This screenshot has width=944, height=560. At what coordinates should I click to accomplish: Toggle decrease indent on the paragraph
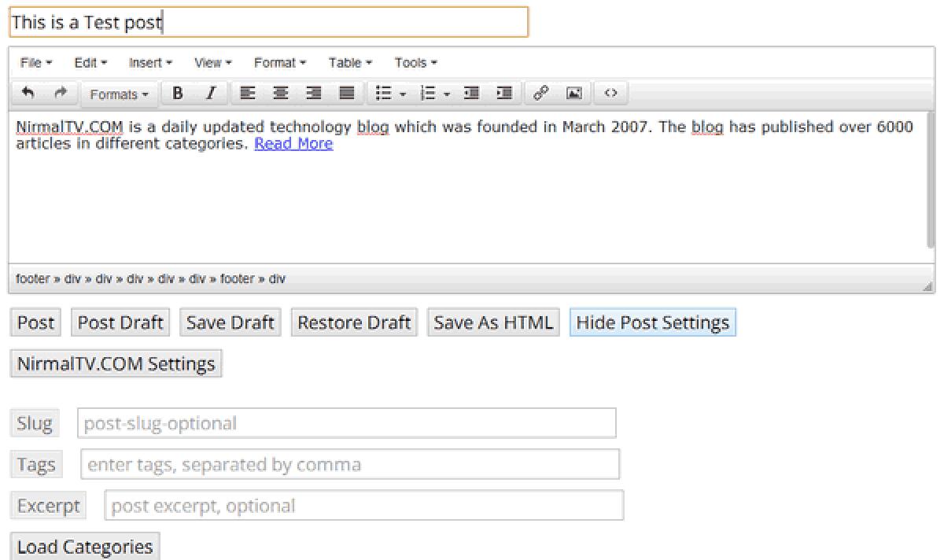(471, 93)
